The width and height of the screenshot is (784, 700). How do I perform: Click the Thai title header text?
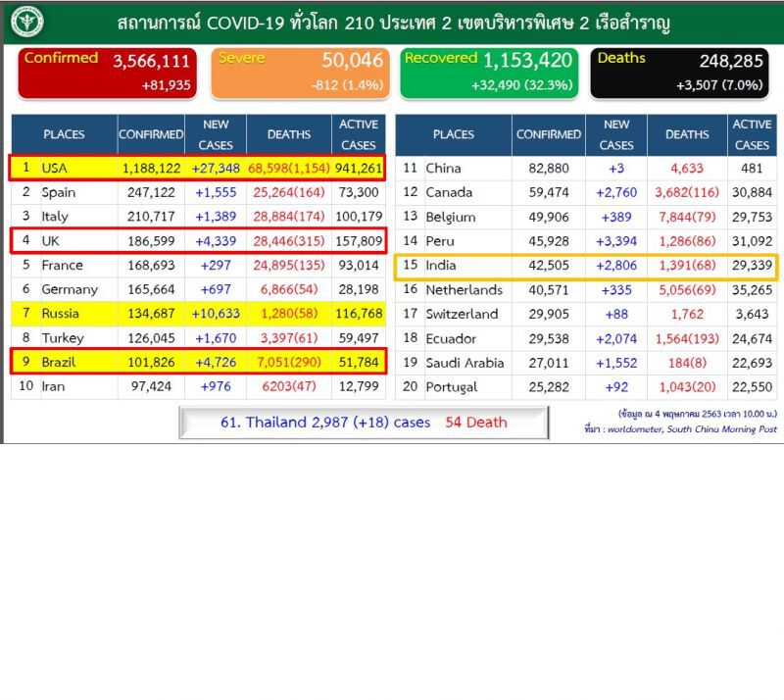pyautogui.click(x=394, y=23)
